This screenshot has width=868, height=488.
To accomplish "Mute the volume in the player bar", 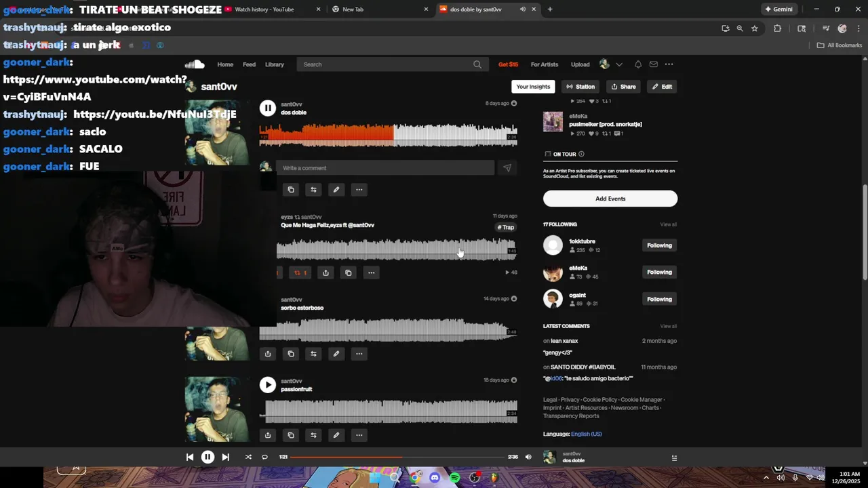I will click(x=528, y=457).
